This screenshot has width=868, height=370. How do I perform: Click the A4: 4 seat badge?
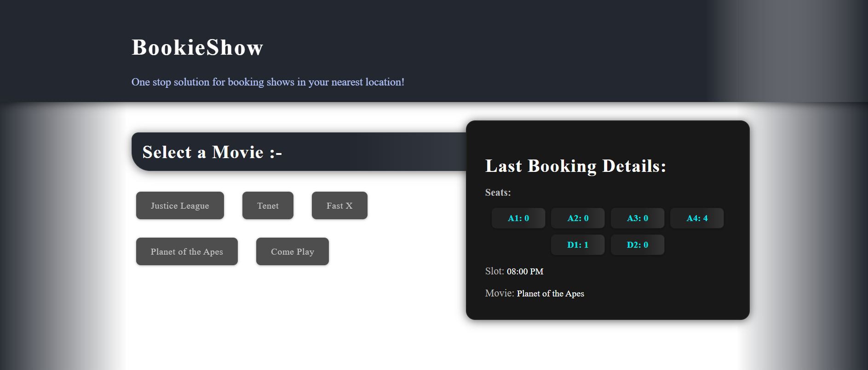pyautogui.click(x=697, y=218)
